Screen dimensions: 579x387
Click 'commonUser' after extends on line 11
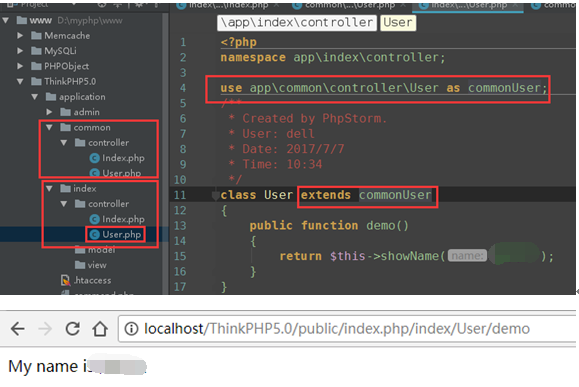(x=395, y=195)
